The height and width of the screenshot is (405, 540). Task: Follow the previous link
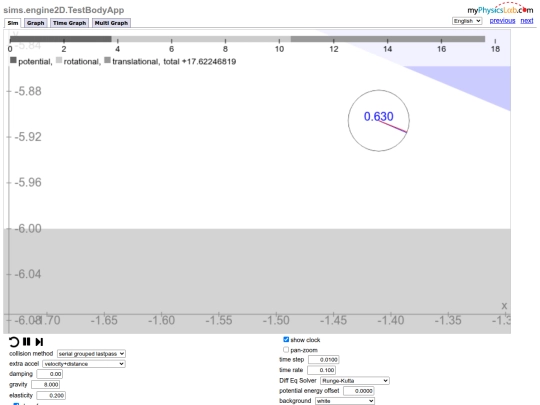click(502, 21)
